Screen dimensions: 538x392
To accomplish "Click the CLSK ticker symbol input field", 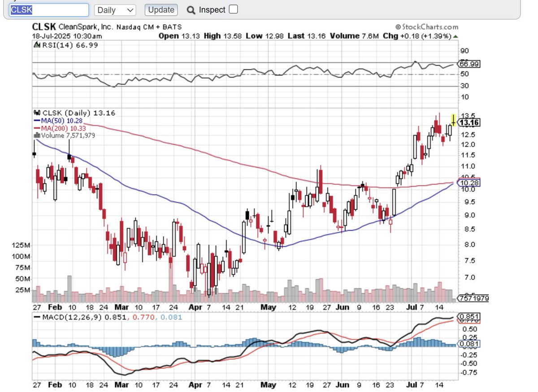I will (x=48, y=10).
